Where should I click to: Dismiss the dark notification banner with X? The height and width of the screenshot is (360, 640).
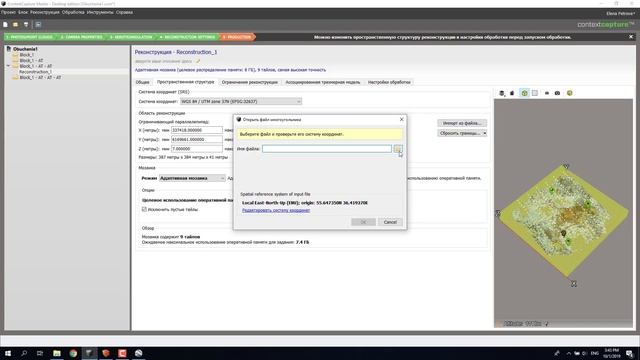pos(631,37)
